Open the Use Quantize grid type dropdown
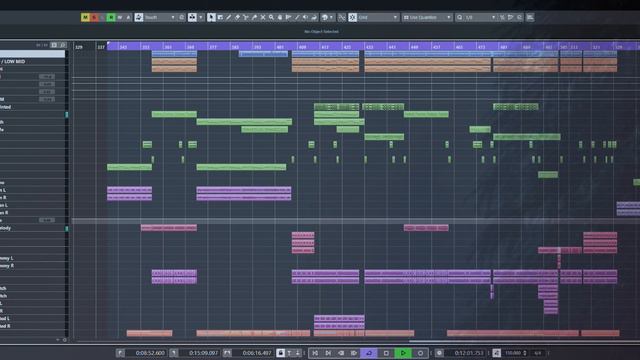This screenshot has width=640, height=360. coord(427,17)
